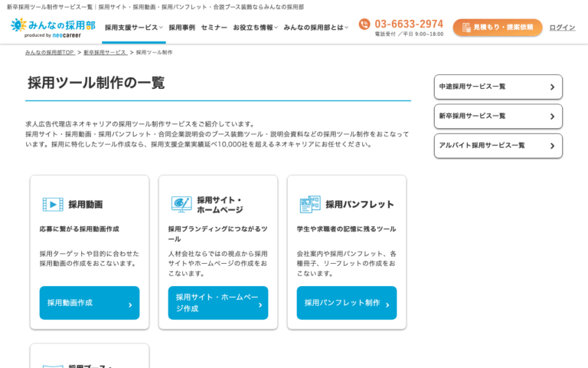Open the セミナー menu item
The width and height of the screenshot is (588, 368).
[x=214, y=28]
